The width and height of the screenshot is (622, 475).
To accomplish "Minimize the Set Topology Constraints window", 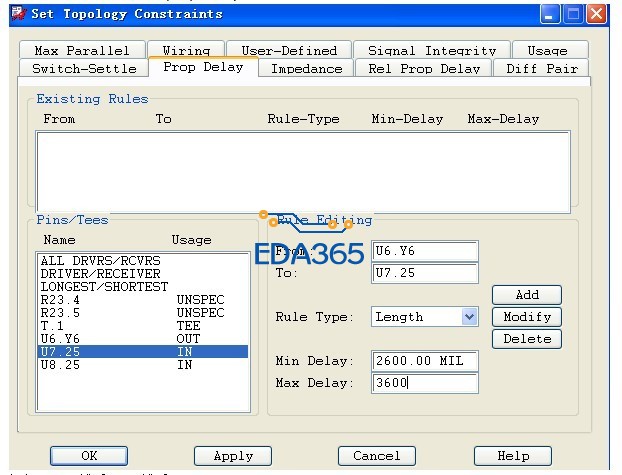I will pyautogui.click(x=550, y=14).
